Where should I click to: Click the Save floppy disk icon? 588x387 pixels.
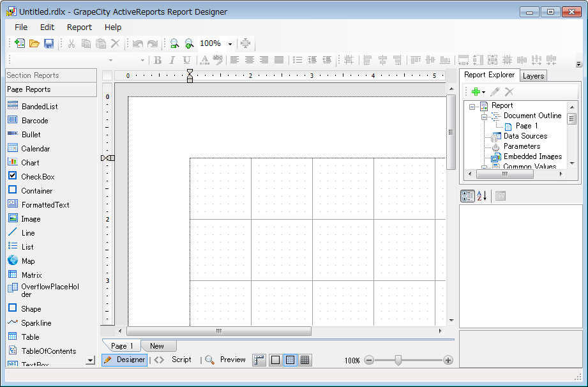click(49, 43)
